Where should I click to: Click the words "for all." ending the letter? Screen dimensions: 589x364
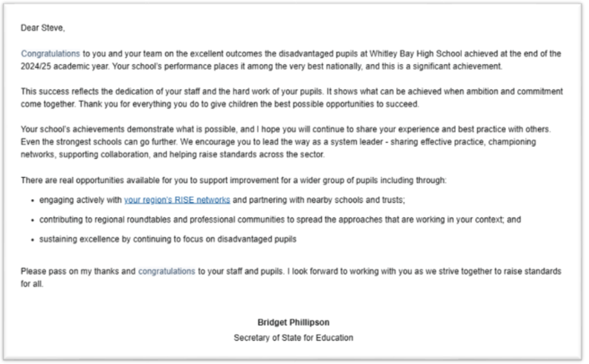click(32, 284)
